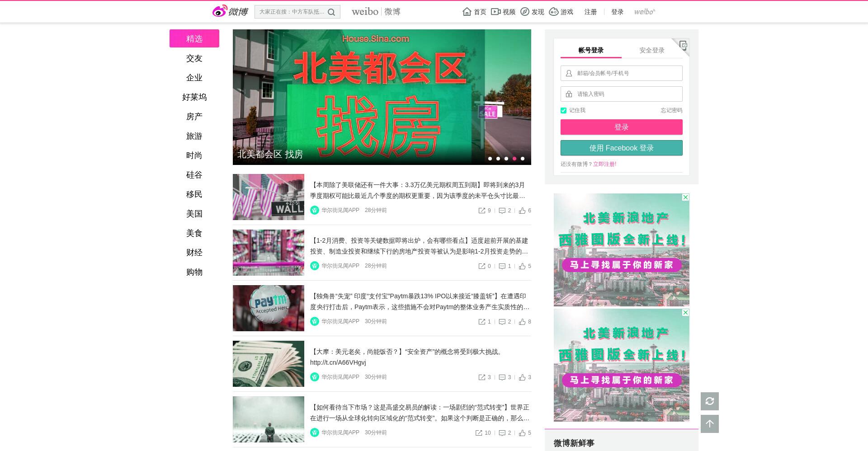Click 登录 in top navigation
This screenshot has width=868, height=451.
click(617, 12)
